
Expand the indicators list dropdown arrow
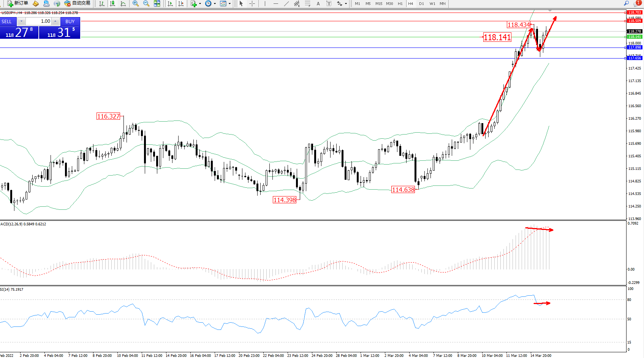click(x=200, y=3)
